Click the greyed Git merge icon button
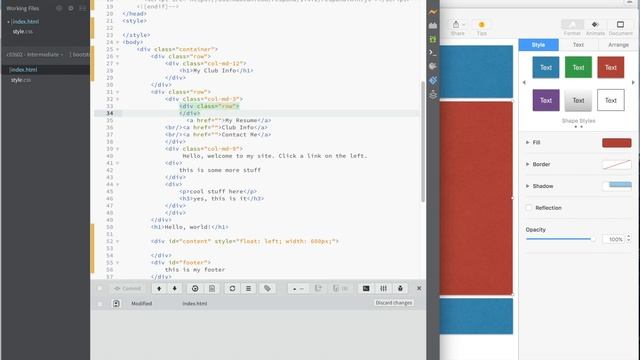The height and width of the screenshot is (360, 640). tap(340, 289)
